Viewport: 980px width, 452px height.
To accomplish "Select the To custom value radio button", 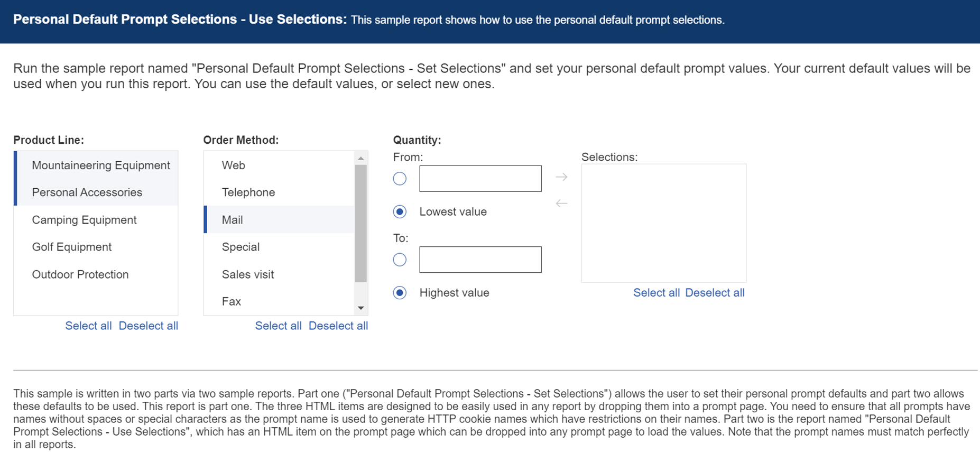I will (400, 260).
